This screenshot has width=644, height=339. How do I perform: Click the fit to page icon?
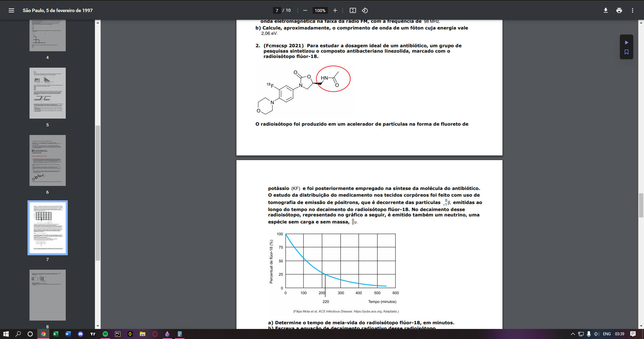(x=353, y=10)
